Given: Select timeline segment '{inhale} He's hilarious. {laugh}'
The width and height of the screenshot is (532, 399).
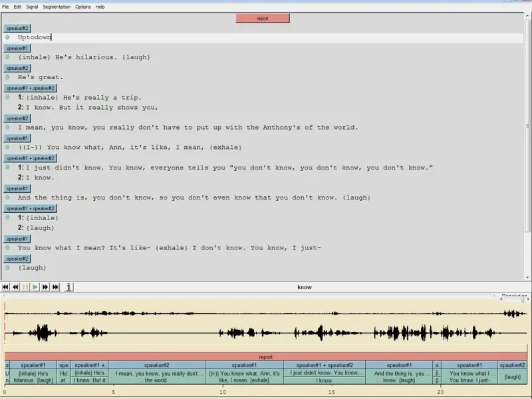Looking at the screenshot, I should (x=33, y=376).
